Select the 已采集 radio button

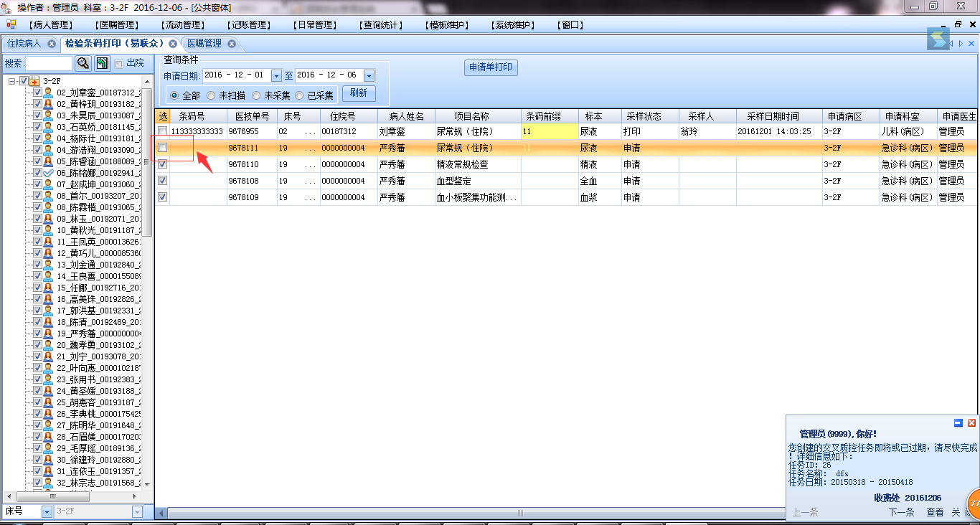pos(299,95)
